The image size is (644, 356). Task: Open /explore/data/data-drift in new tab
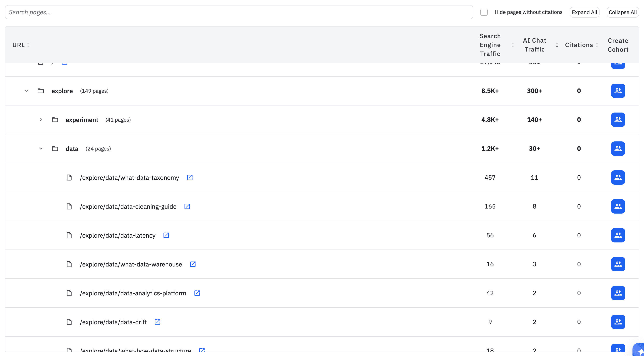(158, 322)
